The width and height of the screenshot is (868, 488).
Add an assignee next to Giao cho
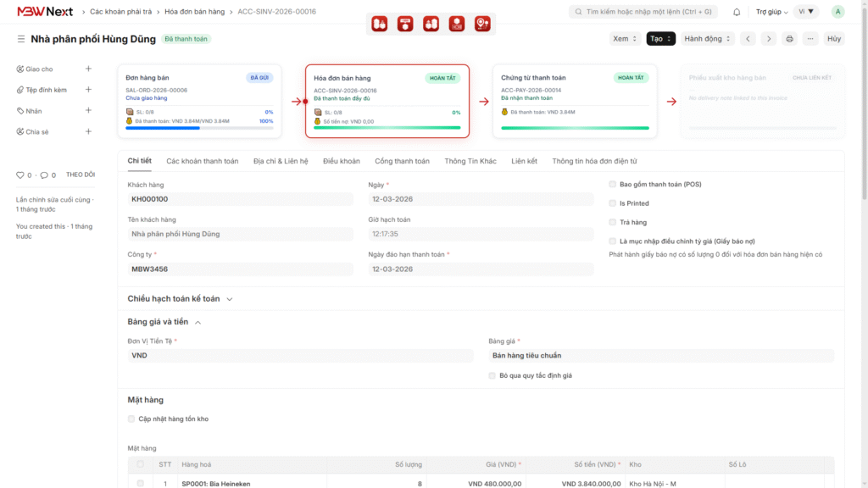click(88, 69)
